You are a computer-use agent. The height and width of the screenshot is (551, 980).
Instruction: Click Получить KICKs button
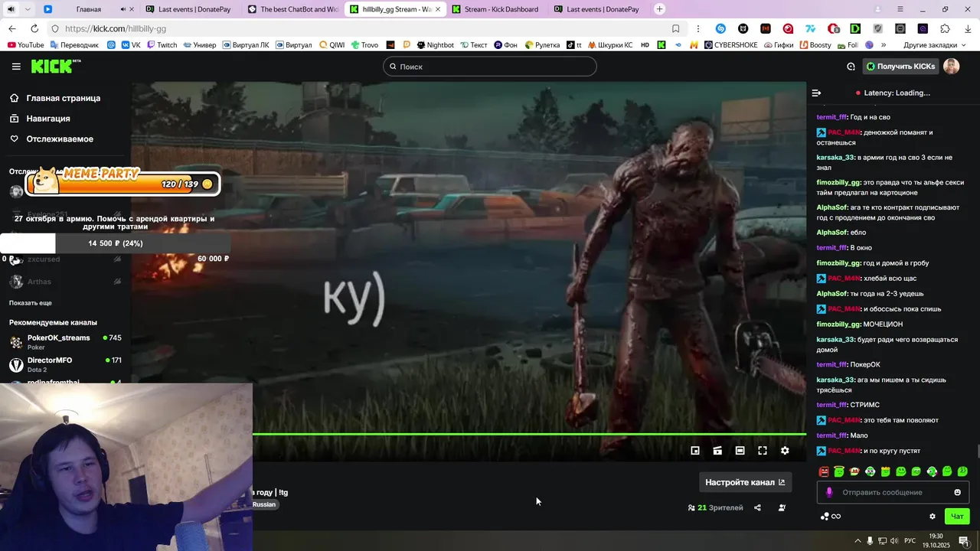[x=900, y=67]
